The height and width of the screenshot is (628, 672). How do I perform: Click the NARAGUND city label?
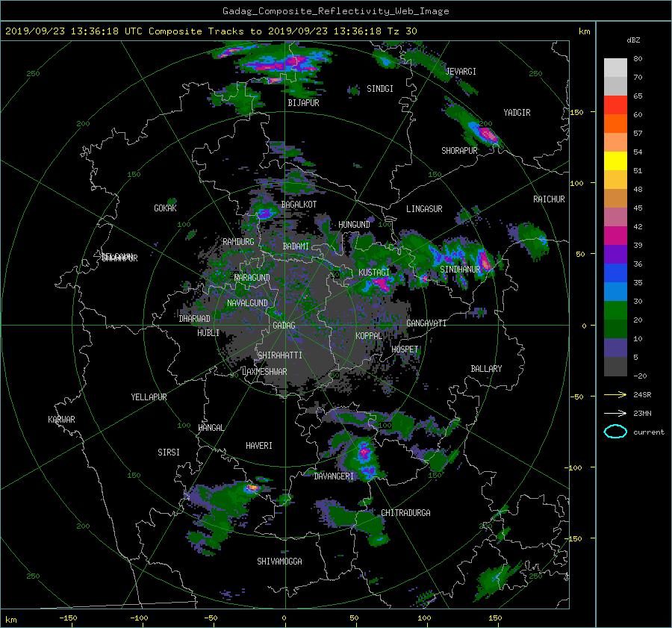[x=252, y=278]
